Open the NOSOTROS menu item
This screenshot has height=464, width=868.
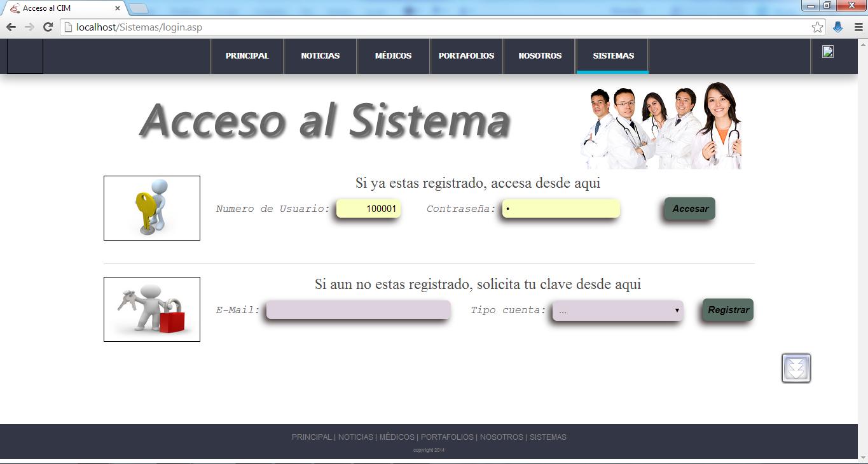tap(540, 56)
